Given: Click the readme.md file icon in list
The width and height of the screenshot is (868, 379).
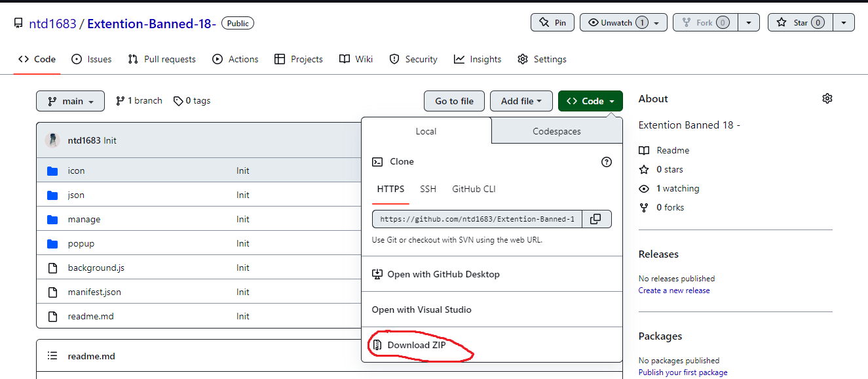Looking at the screenshot, I should [x=52, y=316].
